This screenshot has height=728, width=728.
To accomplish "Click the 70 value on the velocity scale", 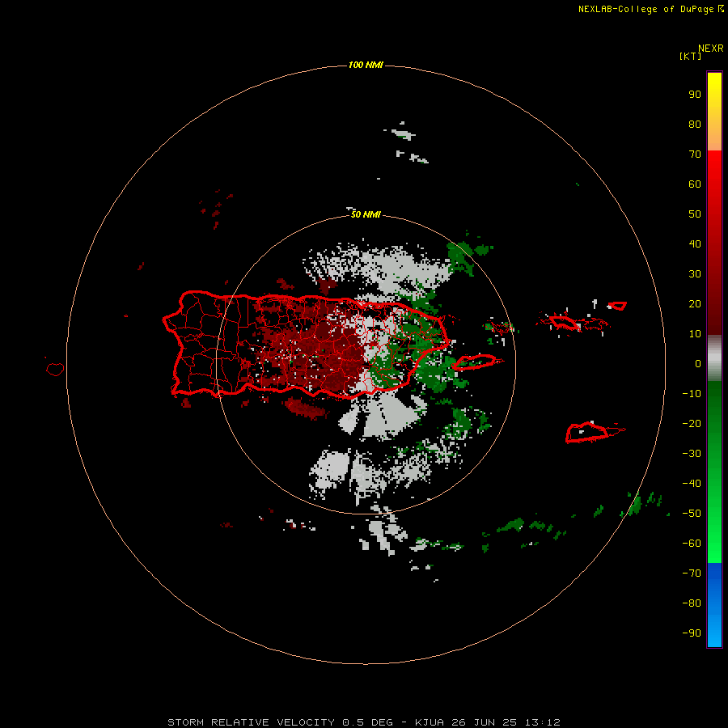I will 695,154.
